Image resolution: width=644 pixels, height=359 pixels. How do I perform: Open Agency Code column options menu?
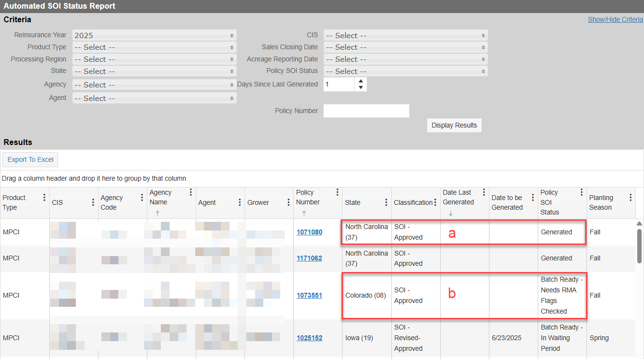point(142,198)
